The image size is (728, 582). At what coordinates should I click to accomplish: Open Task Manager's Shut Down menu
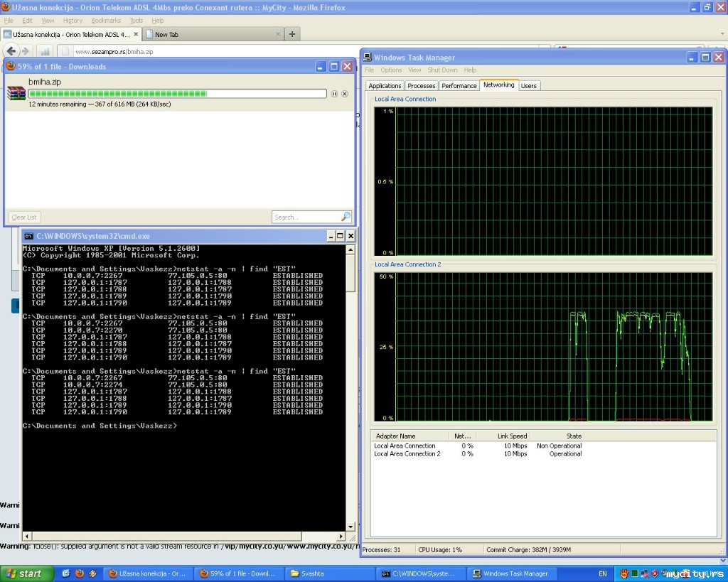tap(442, 70)
